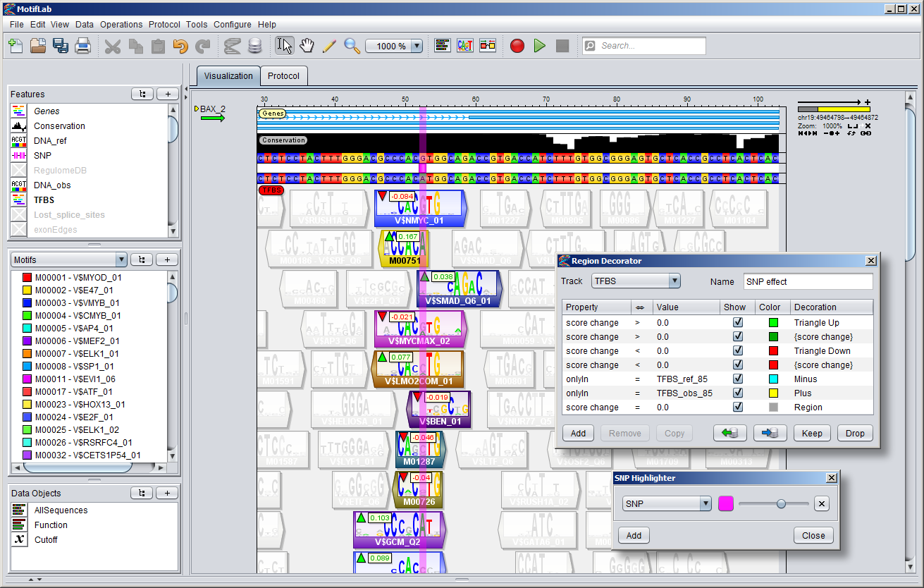Open the Motifs panel type dropdown
This screenshot has height=588, width=924.
(x=121, y=259)
